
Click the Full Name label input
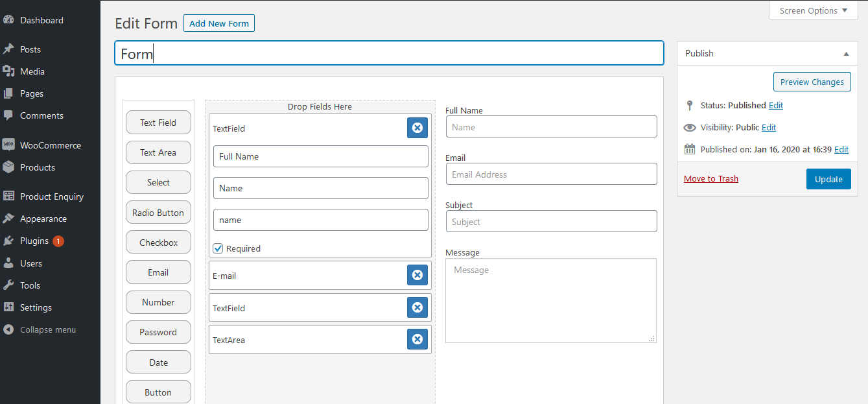(x=321, y=156)
